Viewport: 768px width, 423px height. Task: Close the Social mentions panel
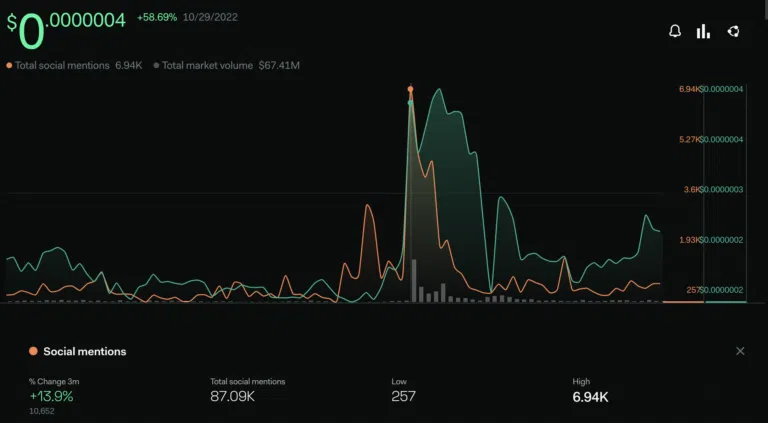tap(740, 351)
